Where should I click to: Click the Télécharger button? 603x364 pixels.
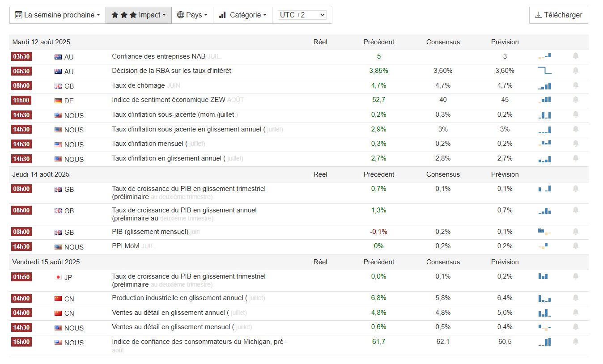coord(558,15)
